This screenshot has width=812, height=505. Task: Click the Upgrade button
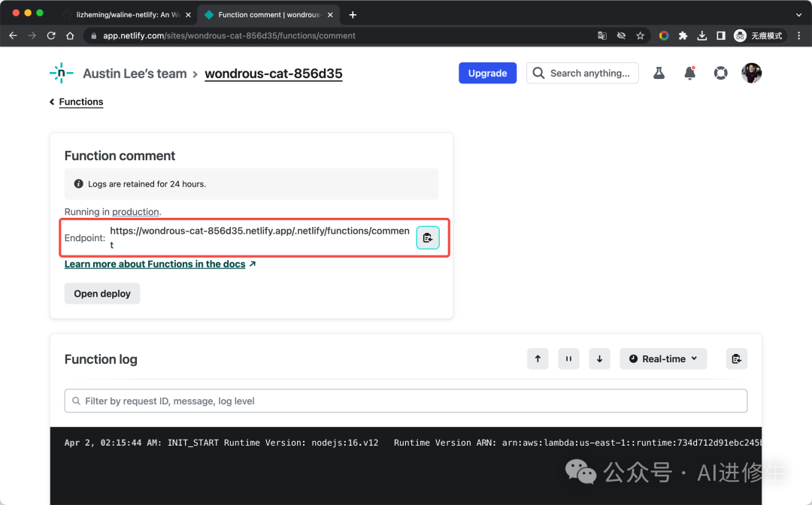pos(487,73)
